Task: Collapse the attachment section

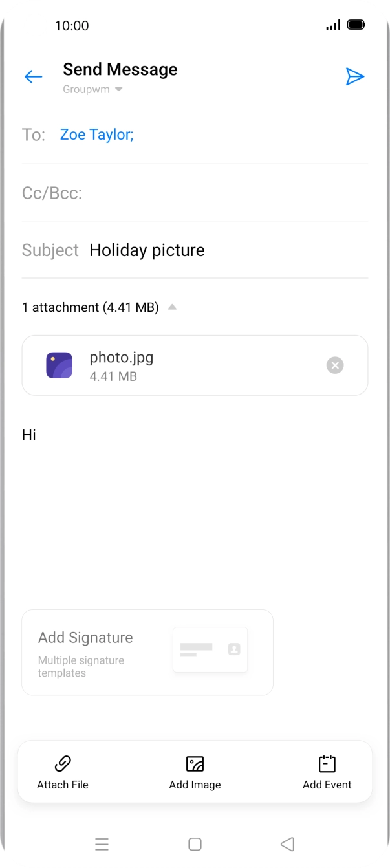Action: [172, 307]
